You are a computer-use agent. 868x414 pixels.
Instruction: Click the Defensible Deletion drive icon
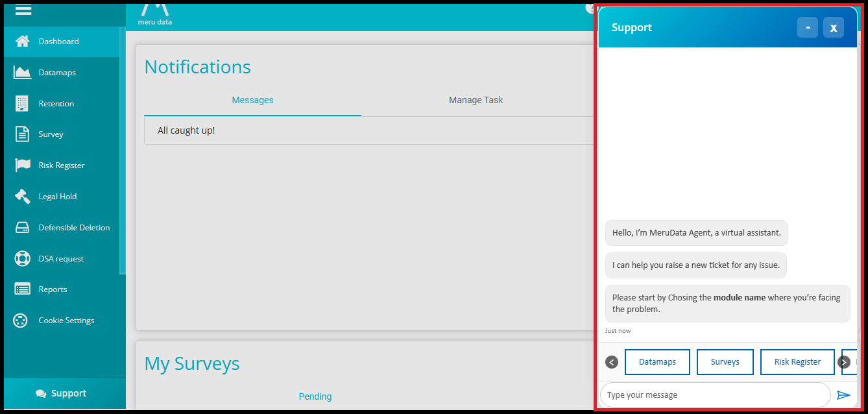pyautogui.click(x=23, y=228)
